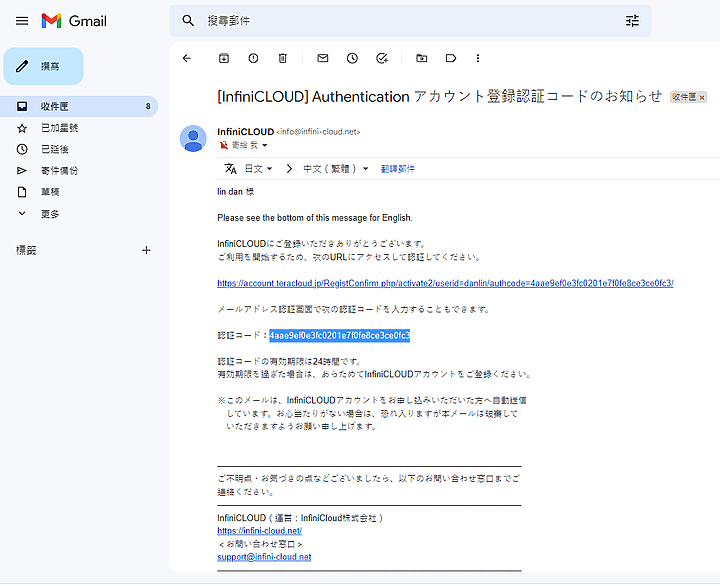720x586 pixels.
Task: Go back to inbox arrow
Action: (x=186, y=58)
